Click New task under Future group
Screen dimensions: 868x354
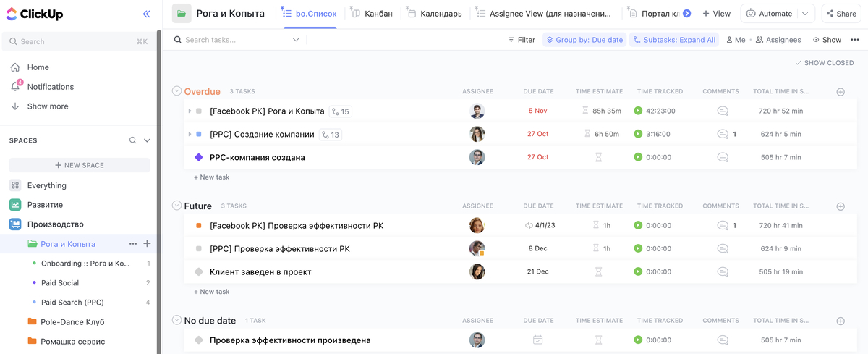click(x=212, y=292)
